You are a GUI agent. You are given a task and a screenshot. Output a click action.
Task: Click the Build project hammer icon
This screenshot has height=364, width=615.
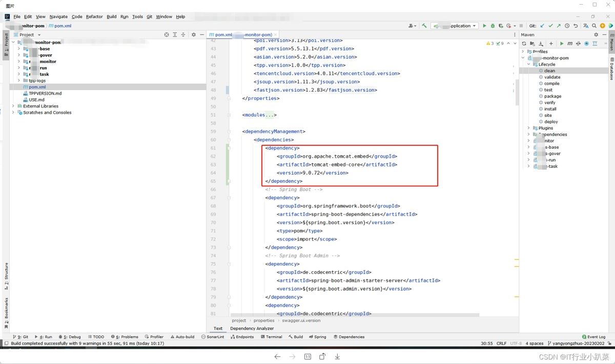[424, 26]
